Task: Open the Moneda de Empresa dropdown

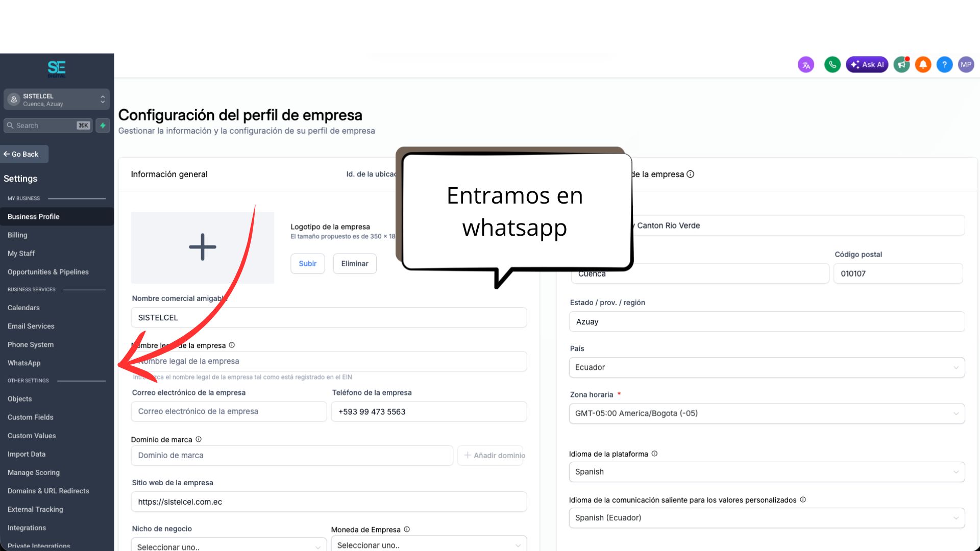Action: [x=429, y=544]
